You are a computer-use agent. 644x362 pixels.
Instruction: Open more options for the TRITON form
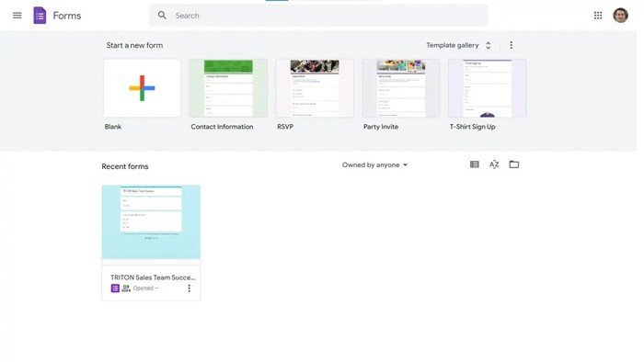pyautogui.click(x=189, y=288)
